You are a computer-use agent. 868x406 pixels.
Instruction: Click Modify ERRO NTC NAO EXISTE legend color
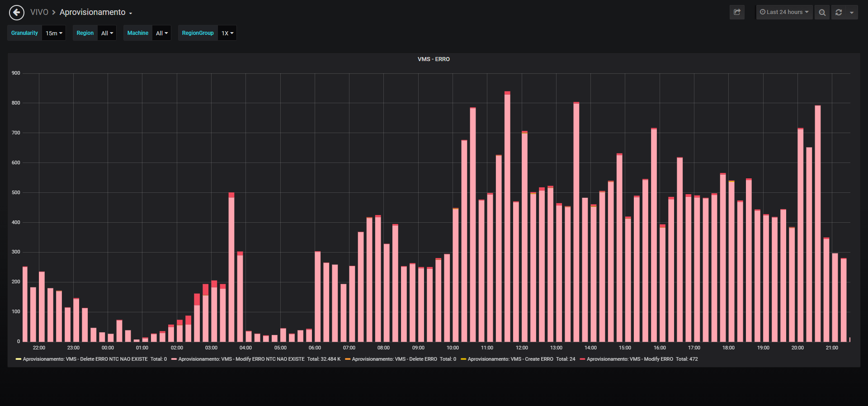[174, 359]
